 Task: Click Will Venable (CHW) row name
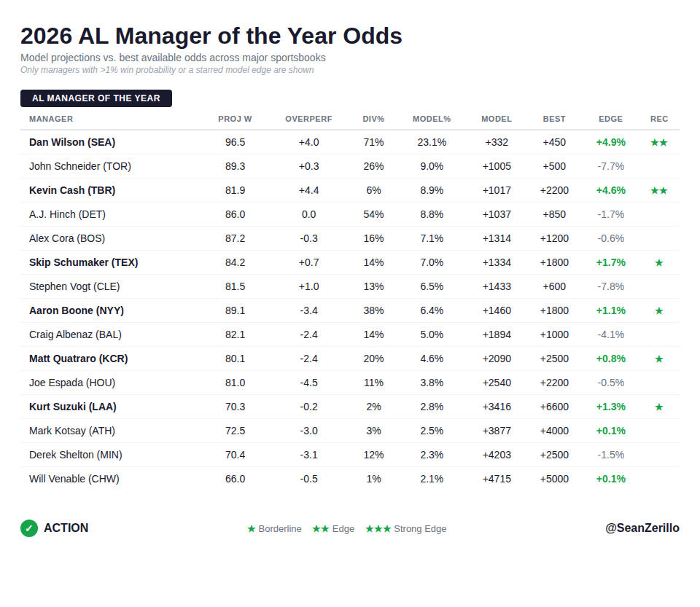click(x=74, y=479)
